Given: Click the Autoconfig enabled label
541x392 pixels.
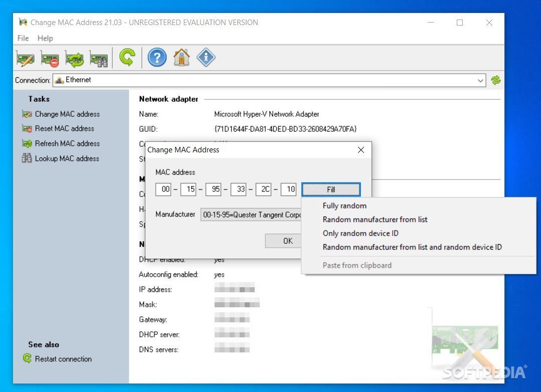Looking at the screenshot, I should (168, 275).
